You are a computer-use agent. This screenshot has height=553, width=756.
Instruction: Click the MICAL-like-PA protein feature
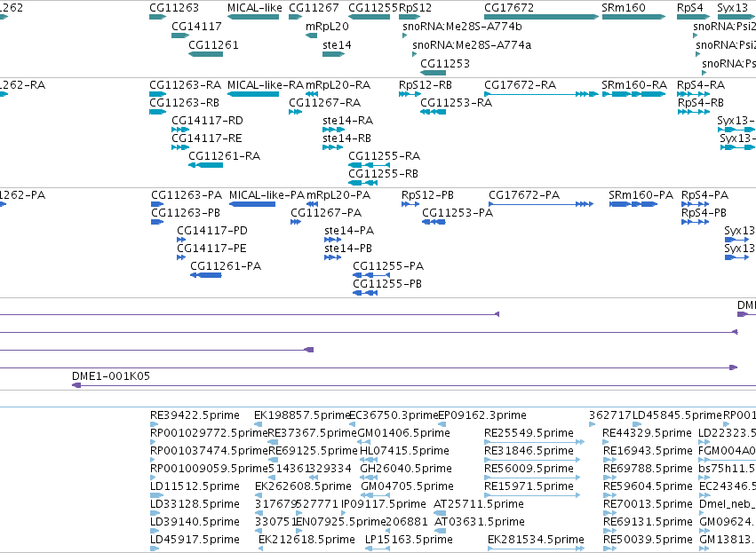click(x=252, y=204)
